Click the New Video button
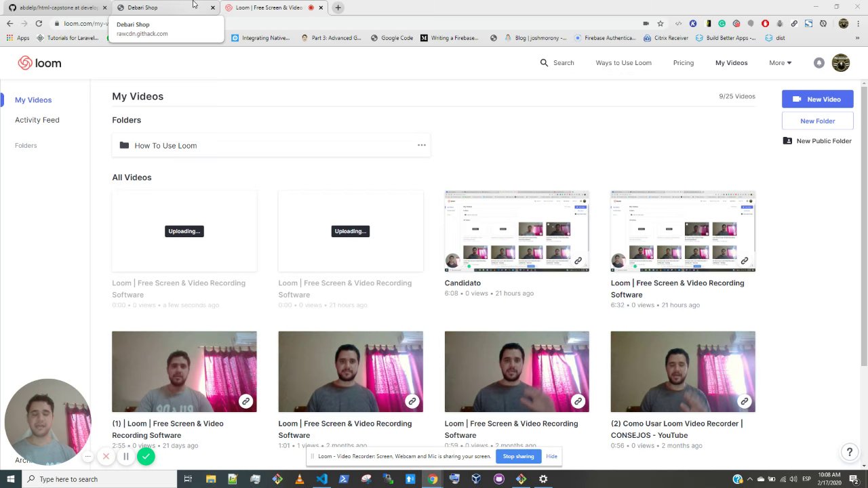Image resolution: width=868 pixels, height=488 pixels. [x=817, y=99]
